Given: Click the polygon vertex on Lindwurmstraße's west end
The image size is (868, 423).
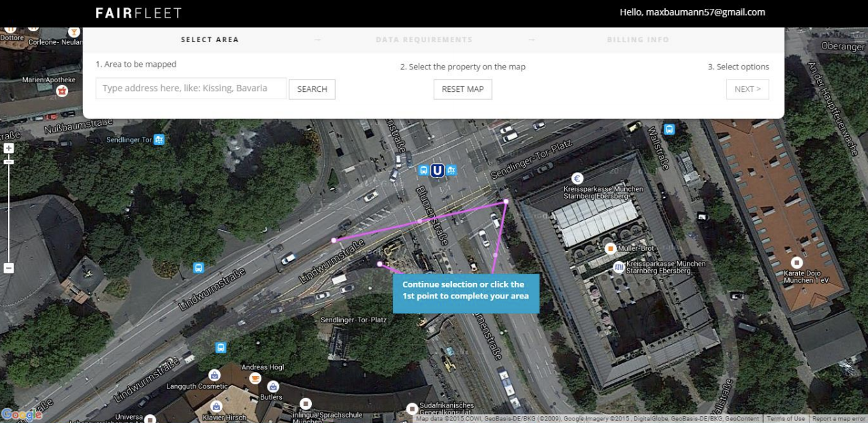Looking at the screenshot, I should click(x=334, y=240).
